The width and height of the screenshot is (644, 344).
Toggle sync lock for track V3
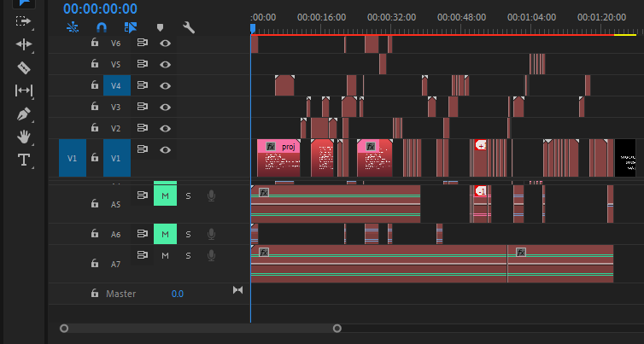[142, 107]
